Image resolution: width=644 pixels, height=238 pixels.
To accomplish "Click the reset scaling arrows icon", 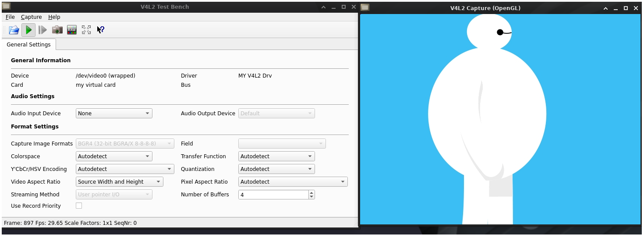I will pyautogui.click(x=86, y=30).
